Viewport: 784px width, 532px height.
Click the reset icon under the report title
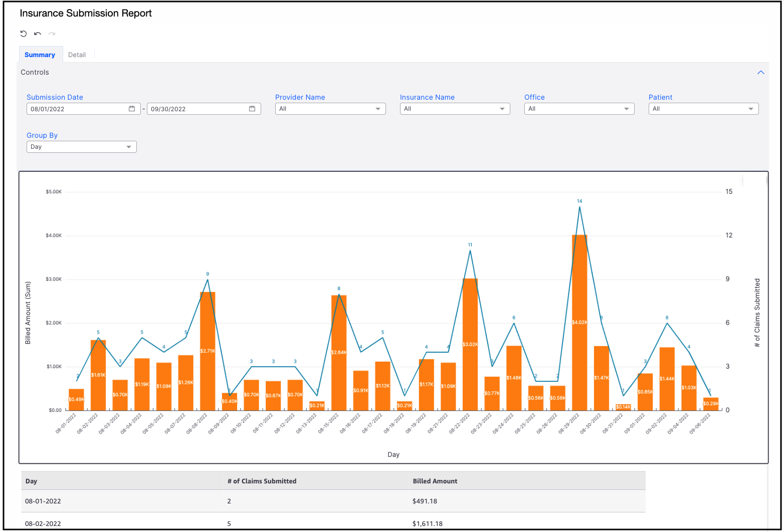[x=23, y=34]
